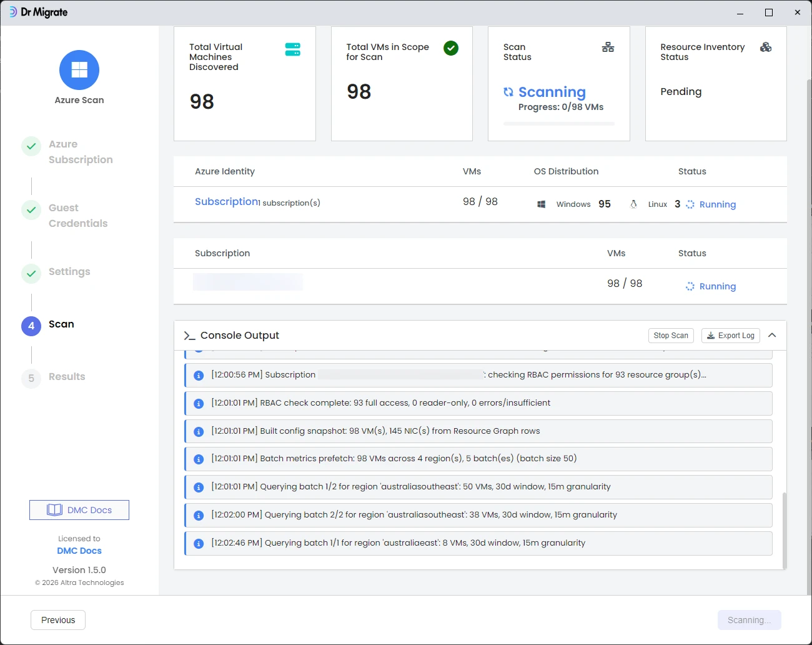Click the Console Output title
Image resolution: width=812 pixels, height=645 pixels.
(x=240, y=335)
